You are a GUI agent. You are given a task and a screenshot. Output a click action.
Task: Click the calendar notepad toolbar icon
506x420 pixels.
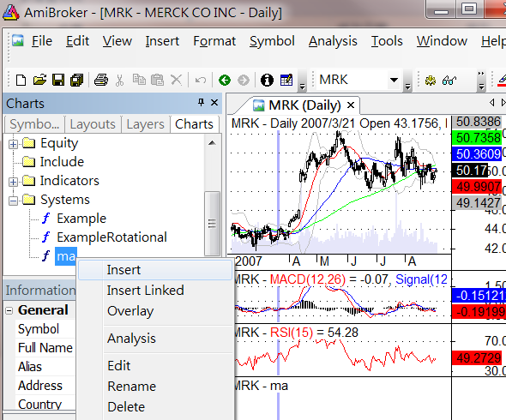click(x=286, y=80)
